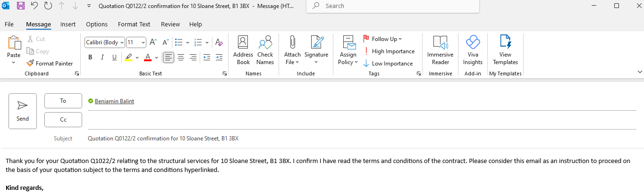Apply numbered list

pyautogui.click(x=198, y=42)
